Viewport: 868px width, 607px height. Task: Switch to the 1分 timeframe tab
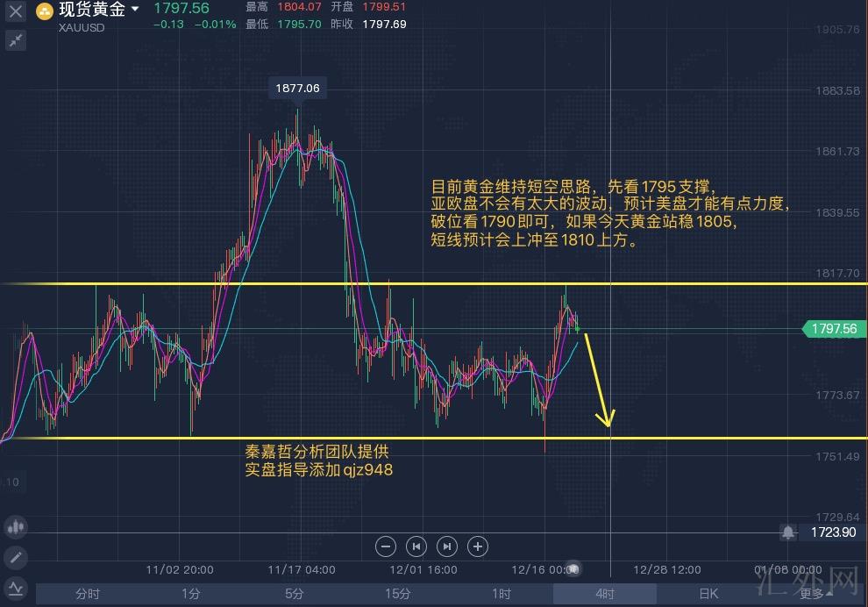click(191, 594)
